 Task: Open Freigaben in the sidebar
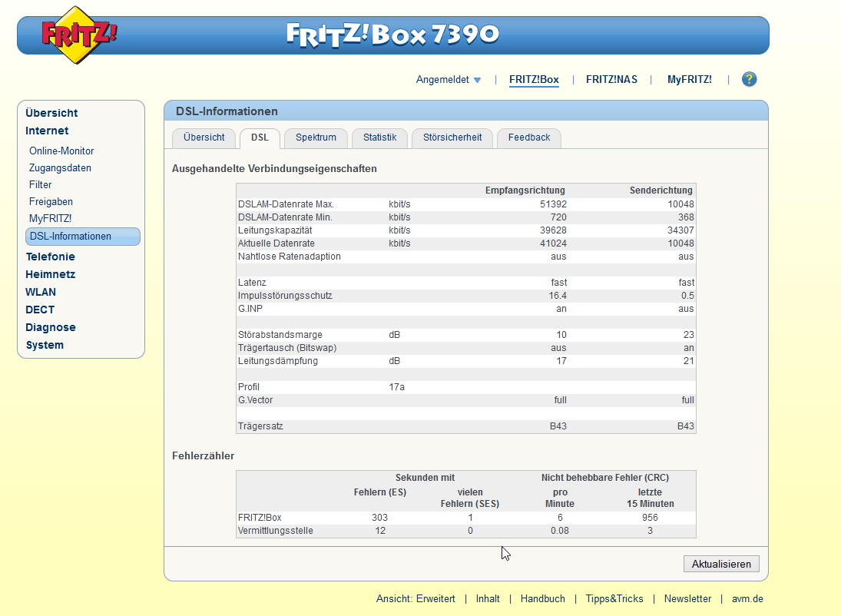pyautogui.click(x=51, y=202)
